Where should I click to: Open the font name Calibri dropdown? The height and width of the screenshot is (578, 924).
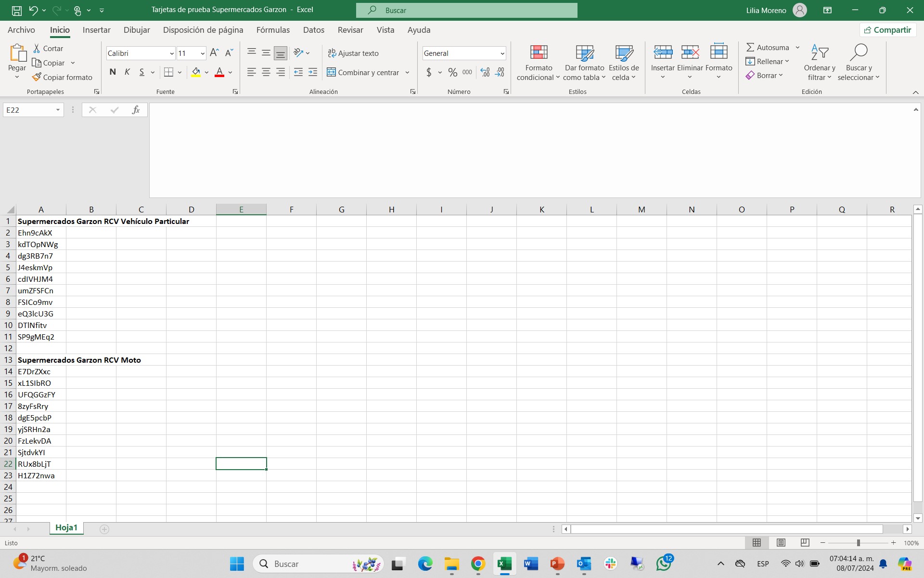[x=172, y=53]
